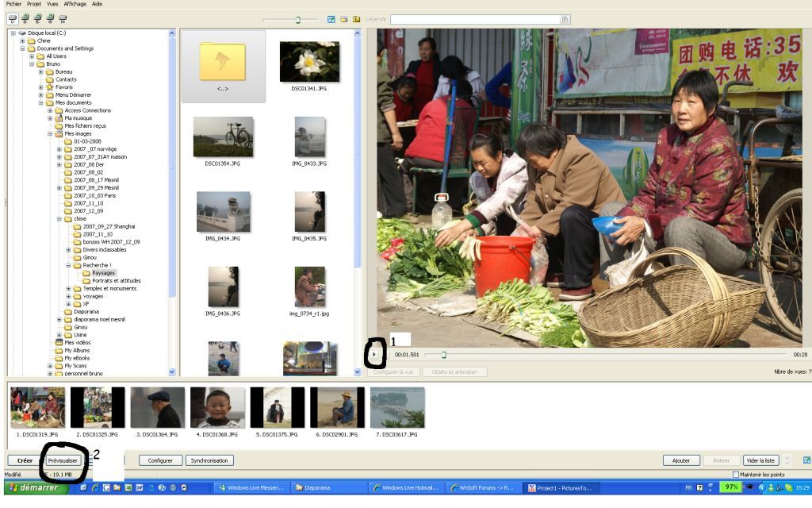Click the Favoris star folder icon
812x508 pixels.
[50, 87]
